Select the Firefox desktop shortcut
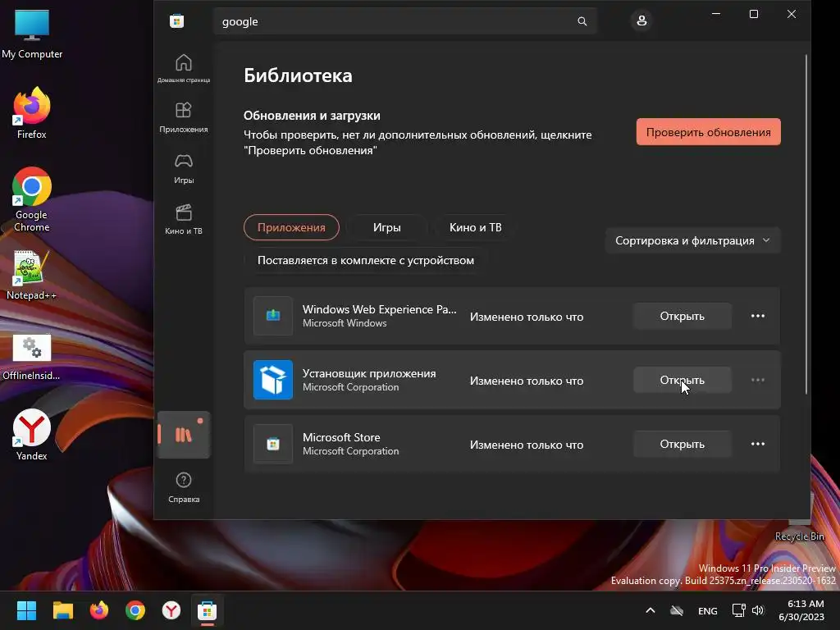Screen dimensions: 840x630 tap(32, 113)
